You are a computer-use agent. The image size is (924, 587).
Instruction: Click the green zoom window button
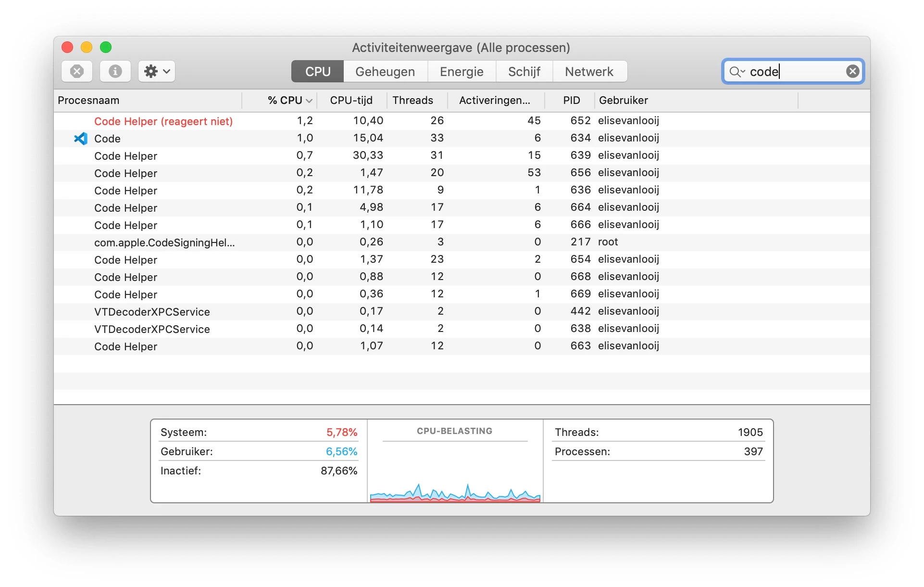[x=106, y=47]
